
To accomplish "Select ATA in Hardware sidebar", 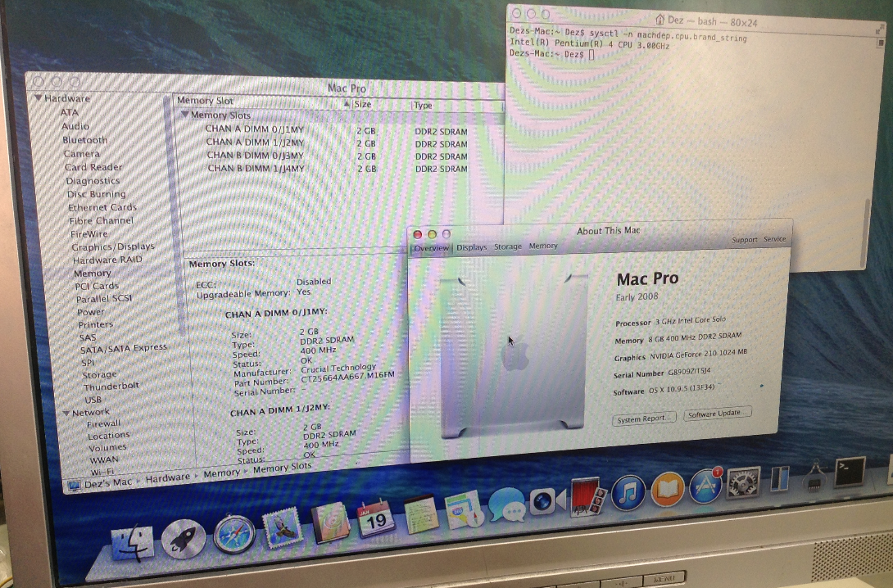I will 69,112.
